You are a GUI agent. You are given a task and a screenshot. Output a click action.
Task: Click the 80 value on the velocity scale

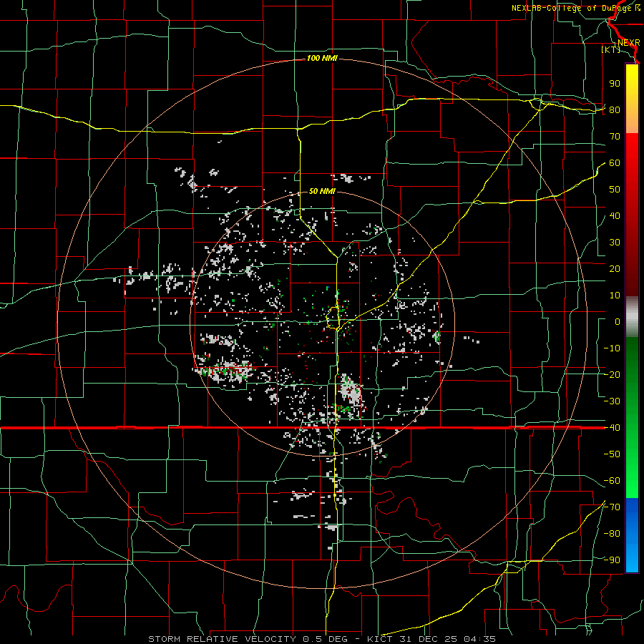(x=615, y=109)
